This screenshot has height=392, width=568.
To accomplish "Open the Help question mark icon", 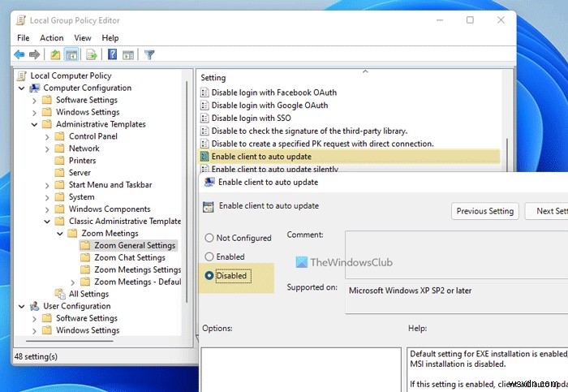I will (112, 54).
